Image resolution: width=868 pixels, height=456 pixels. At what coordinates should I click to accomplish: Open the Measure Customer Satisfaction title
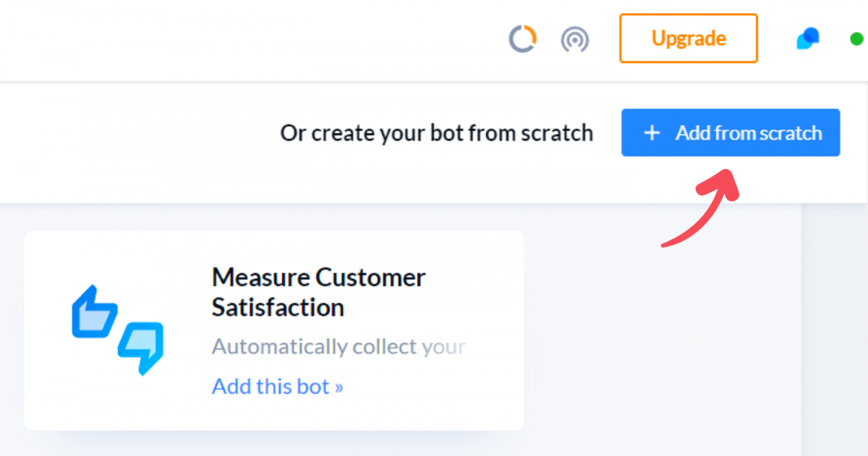(319, 292)
